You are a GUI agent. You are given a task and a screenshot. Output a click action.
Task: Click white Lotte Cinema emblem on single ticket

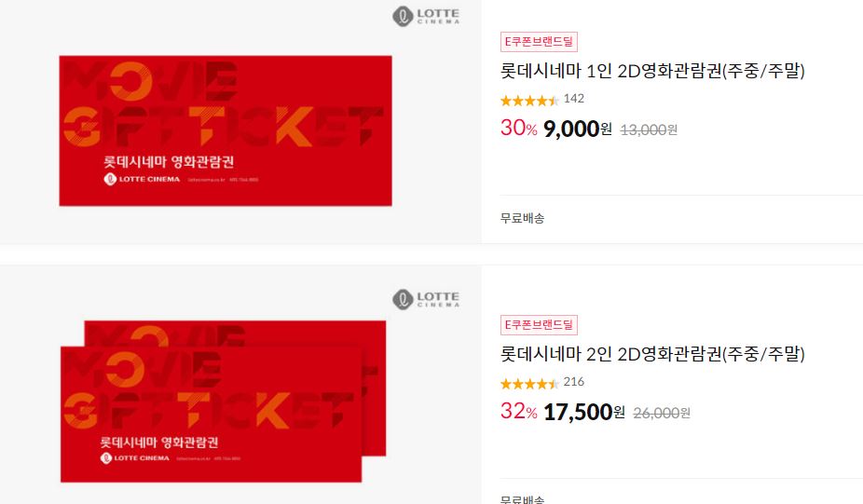(110, 179)
